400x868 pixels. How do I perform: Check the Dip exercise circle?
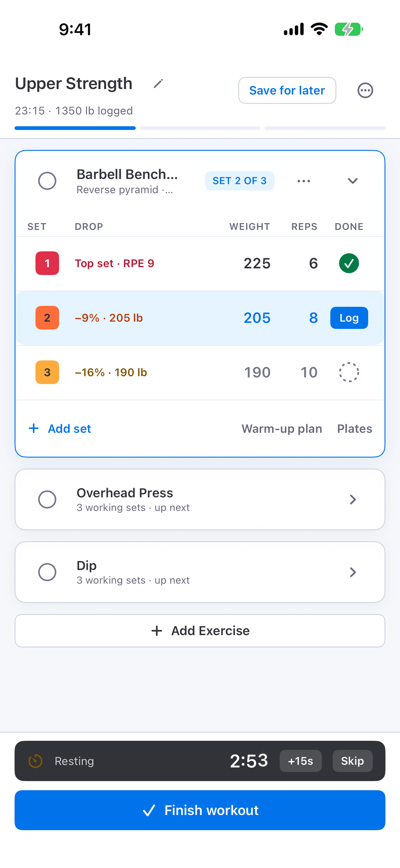pyautogui.click(x=47, y=572)
